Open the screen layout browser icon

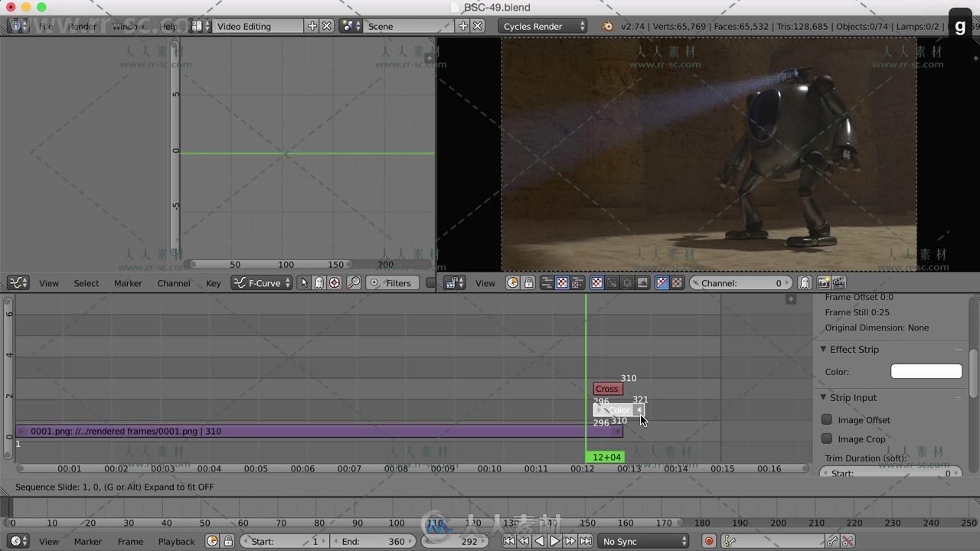coord(201,26)
